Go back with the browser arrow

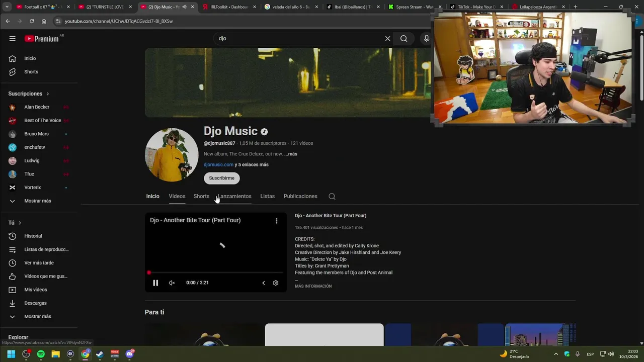[x=8, y=21]
